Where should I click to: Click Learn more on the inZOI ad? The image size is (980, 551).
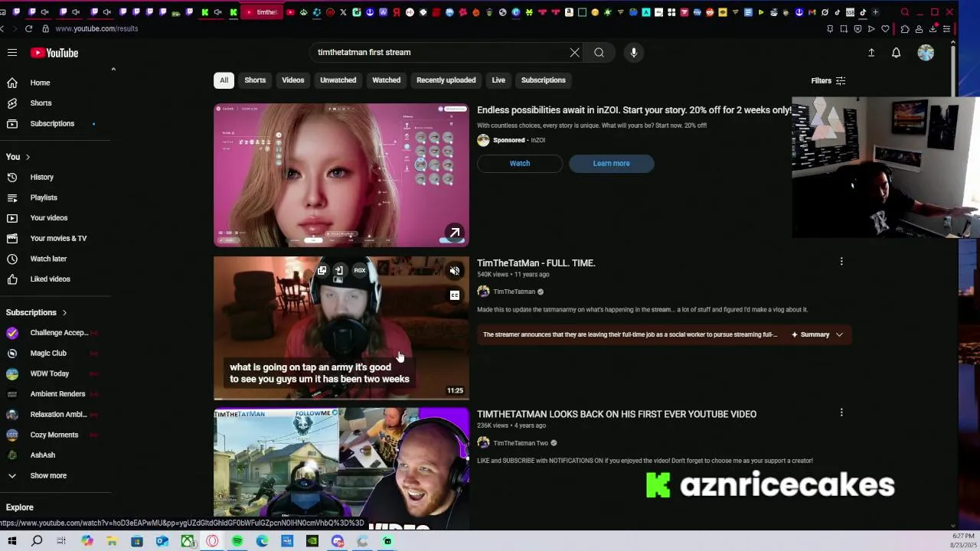[611, 163]
